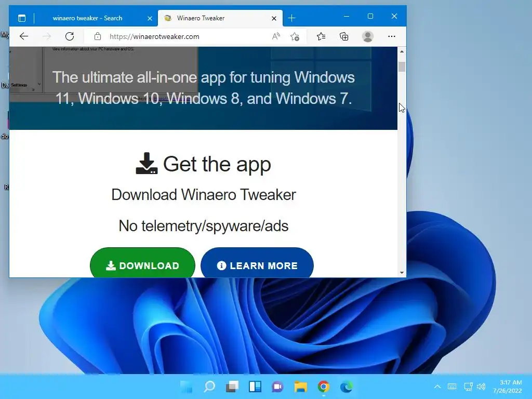Click the scrollbar down arrow
Image resolution: width=532 pixels, height=399 pixels.
click(x=402, y=273)
